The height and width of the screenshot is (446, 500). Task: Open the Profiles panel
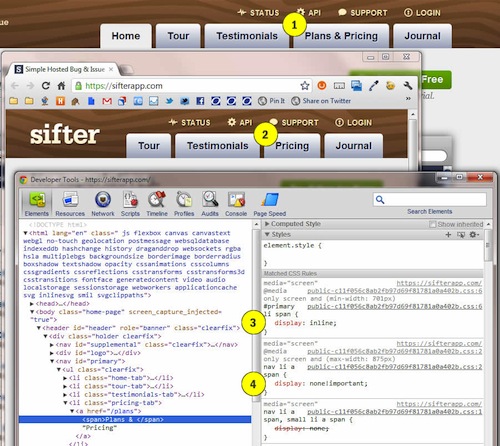point(184,204)
